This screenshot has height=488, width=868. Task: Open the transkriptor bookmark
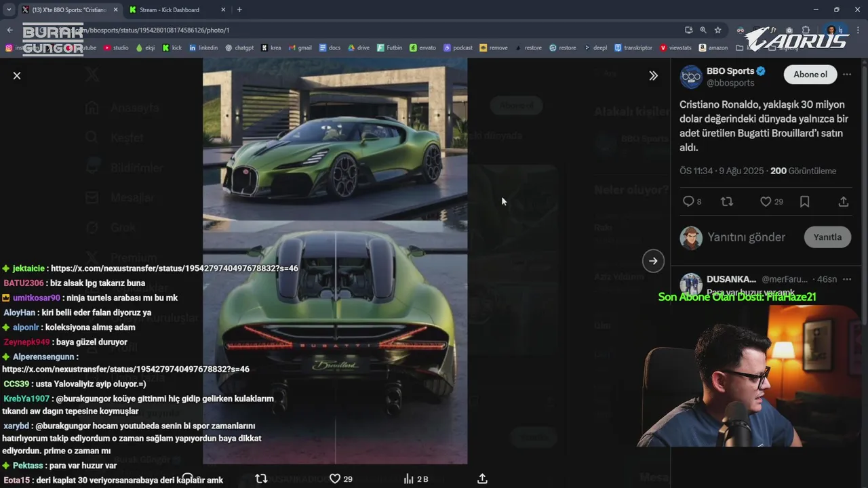pos(633,47)
